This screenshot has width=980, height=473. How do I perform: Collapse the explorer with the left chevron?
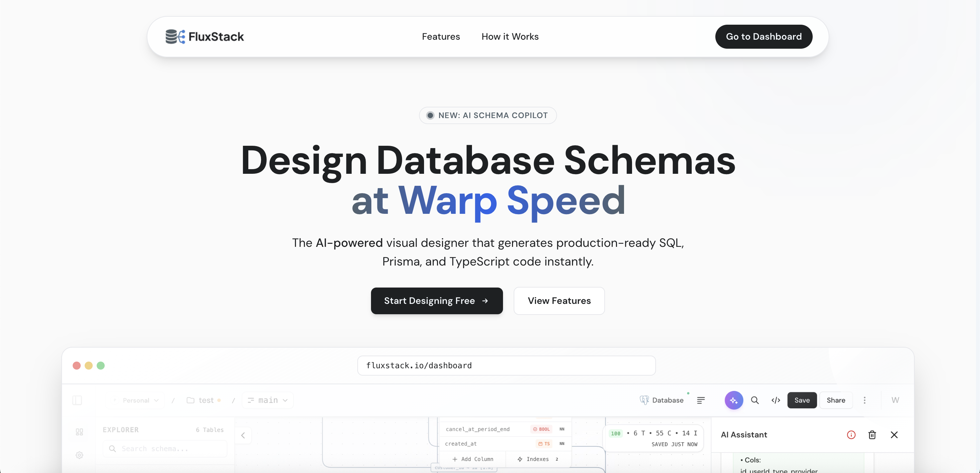[243, 435]
